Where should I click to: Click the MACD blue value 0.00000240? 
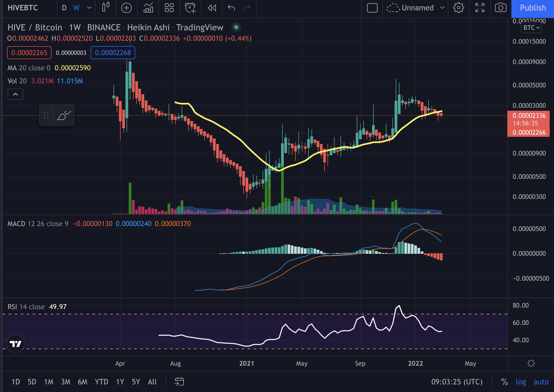(134, 224)
